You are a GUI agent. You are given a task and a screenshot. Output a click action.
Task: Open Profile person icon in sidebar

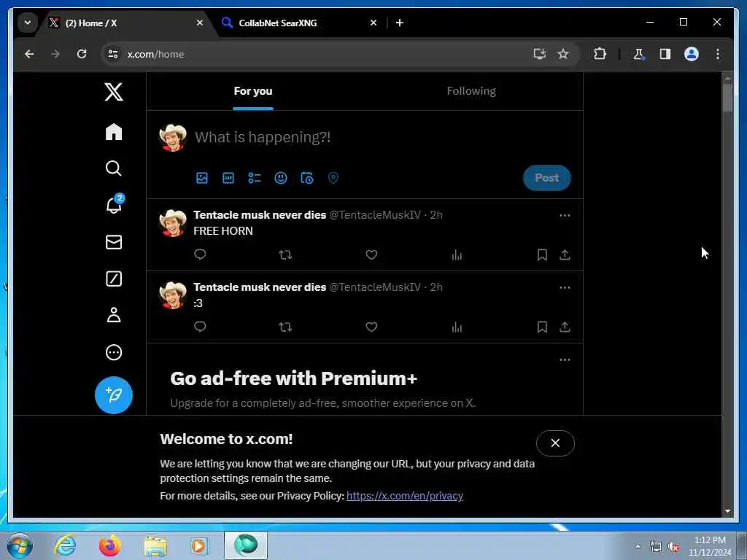[x=113, y=315]
